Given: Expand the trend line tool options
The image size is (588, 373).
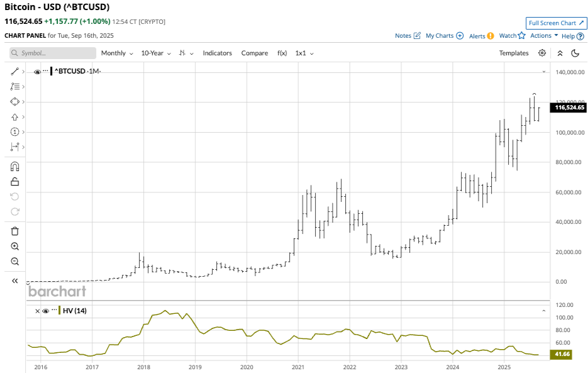Looking at the screenshot, I should click(23, 71).
